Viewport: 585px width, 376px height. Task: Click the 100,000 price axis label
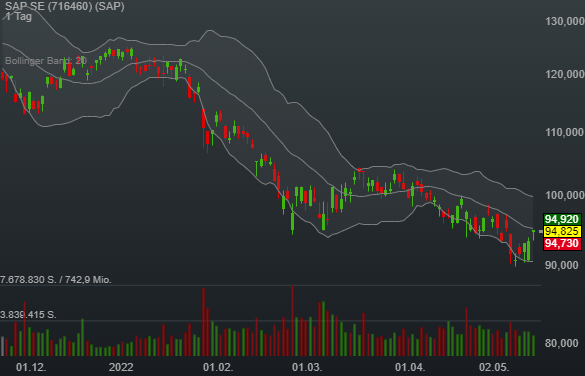pos(565,195)
